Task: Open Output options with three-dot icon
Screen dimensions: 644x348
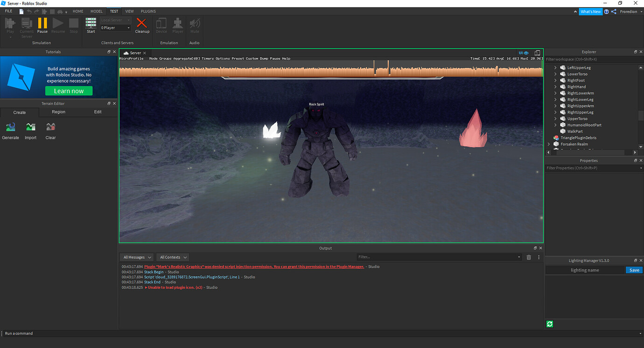Action: (x=538, y=257)
